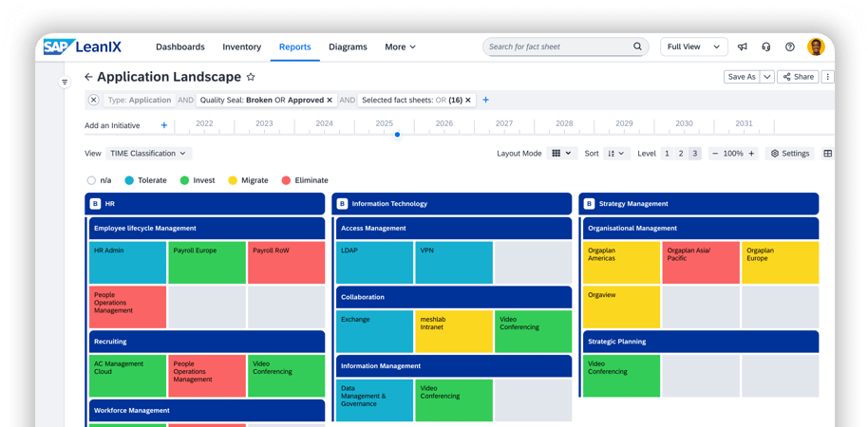Screen dimensions: 868x427
Task: Open the Dashboards tab
Action: (179, 46)
